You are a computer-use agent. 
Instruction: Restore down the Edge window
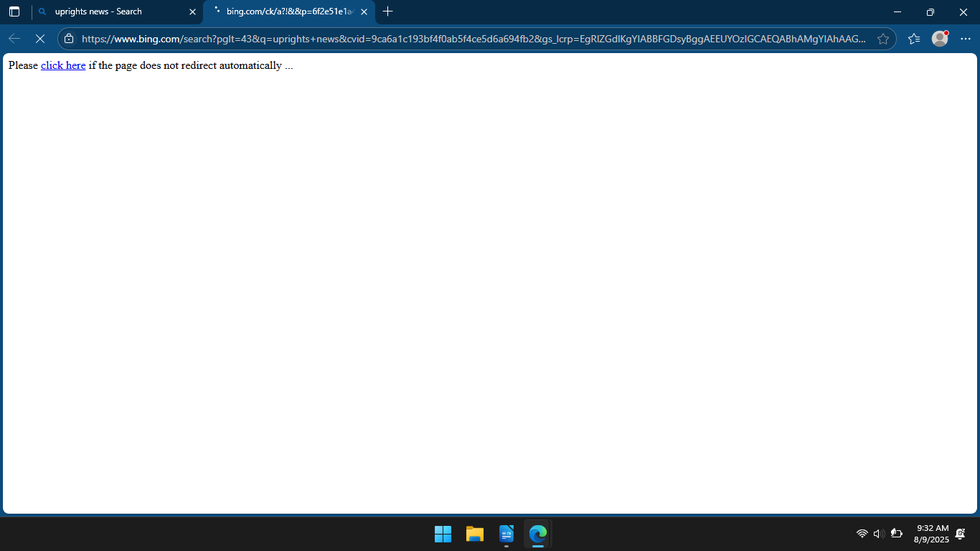930,11
